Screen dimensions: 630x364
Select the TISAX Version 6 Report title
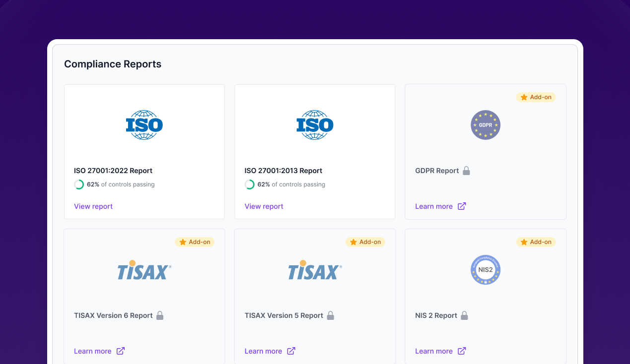[113, 315]
